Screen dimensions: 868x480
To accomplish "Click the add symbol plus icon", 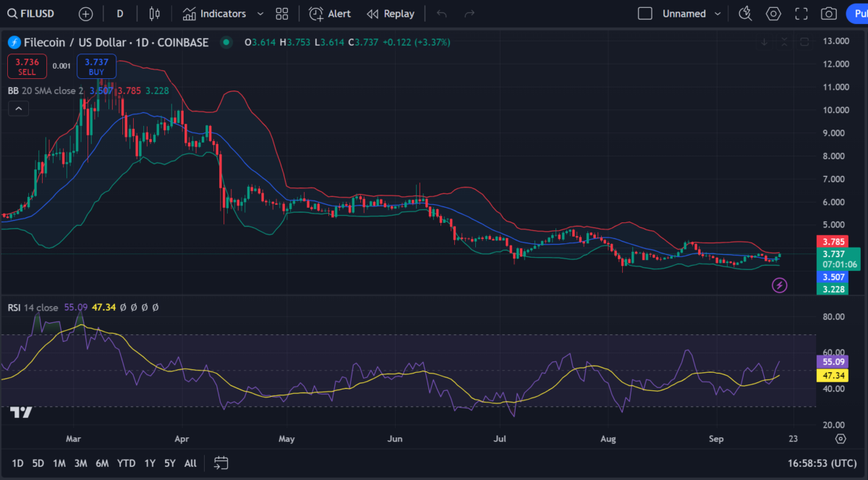I will [86, 14].
